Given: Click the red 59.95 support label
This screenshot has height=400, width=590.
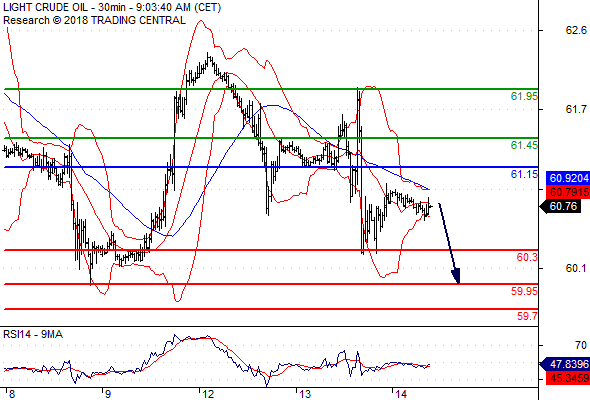Looking at the screenshot, I should (524, 291).
